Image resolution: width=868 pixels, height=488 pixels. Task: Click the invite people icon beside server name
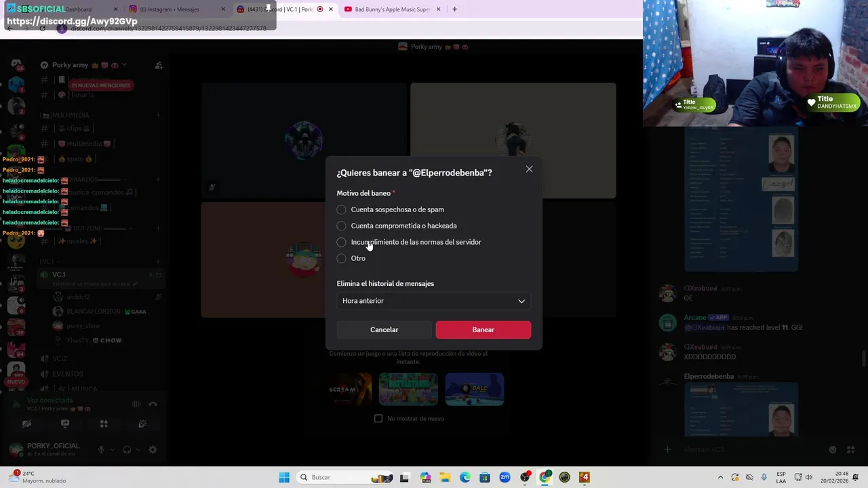pyautogui.click(x=159, y=65)
